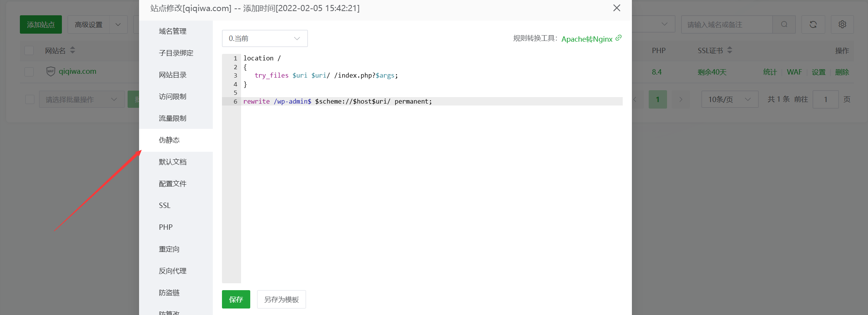Click the green 保存 button
This screenshot has height=315, width=868.
[x=236, y=299]
